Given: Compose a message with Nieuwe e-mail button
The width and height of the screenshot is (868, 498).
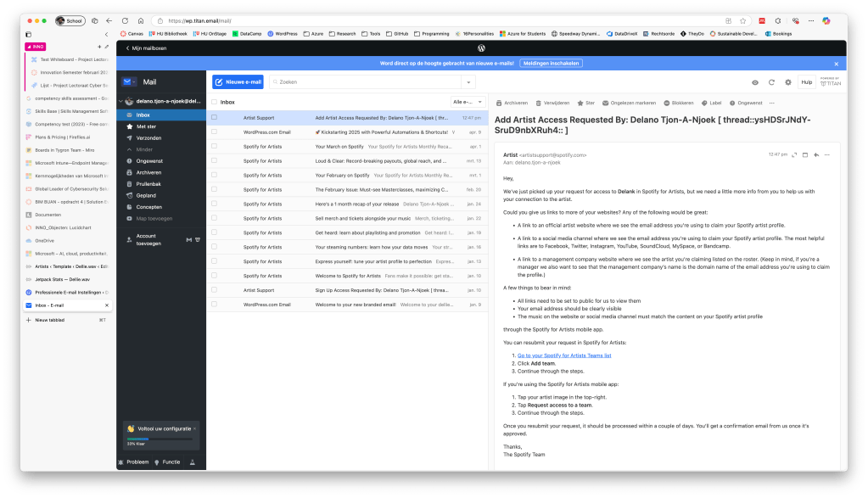Looking at the screenshot, I should (x=238, y=81).
